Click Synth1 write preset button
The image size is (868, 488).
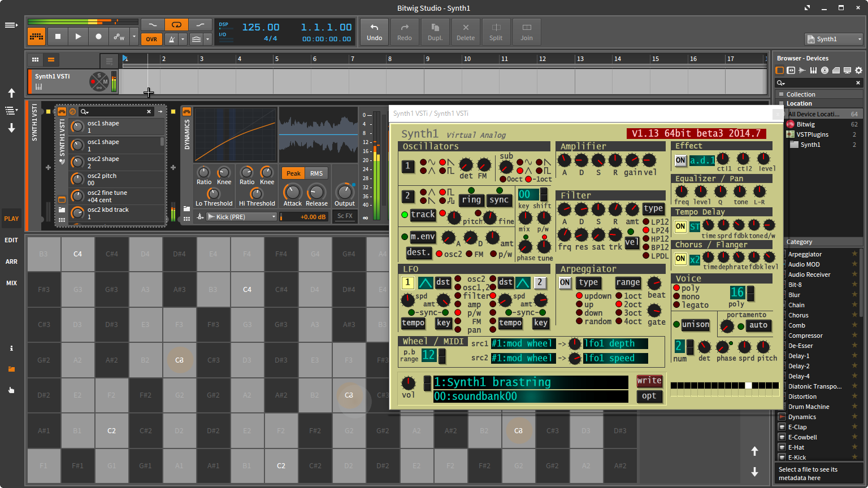click(x=649, y=381)
